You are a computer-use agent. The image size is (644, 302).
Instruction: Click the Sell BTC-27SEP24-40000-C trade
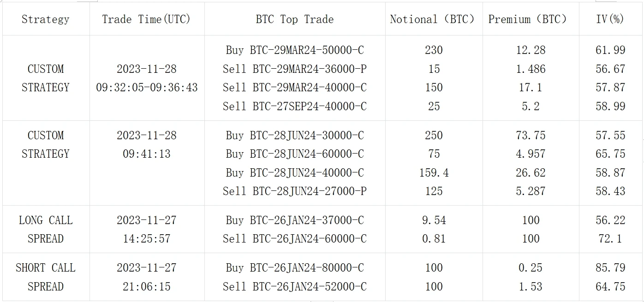294,106
